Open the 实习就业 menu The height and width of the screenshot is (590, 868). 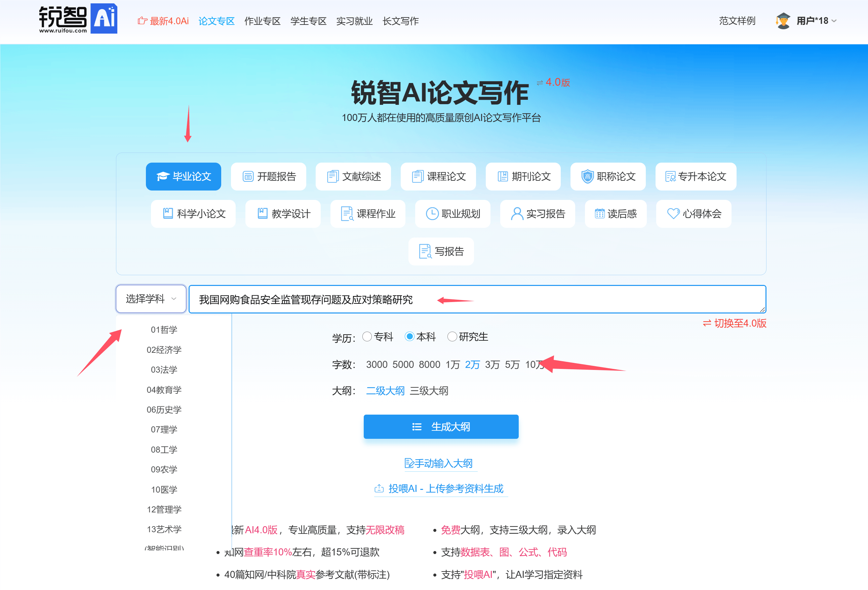point(354,21)
